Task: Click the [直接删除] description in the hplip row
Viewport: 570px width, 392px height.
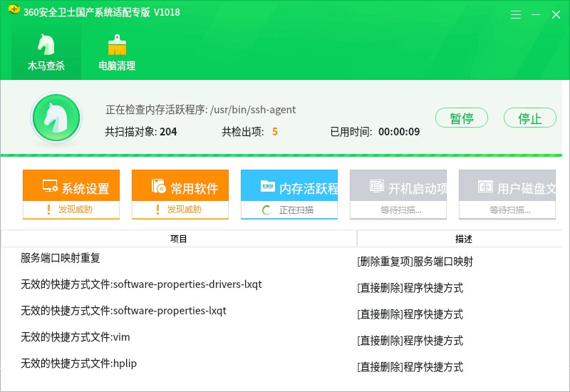Action: (410, 367)
